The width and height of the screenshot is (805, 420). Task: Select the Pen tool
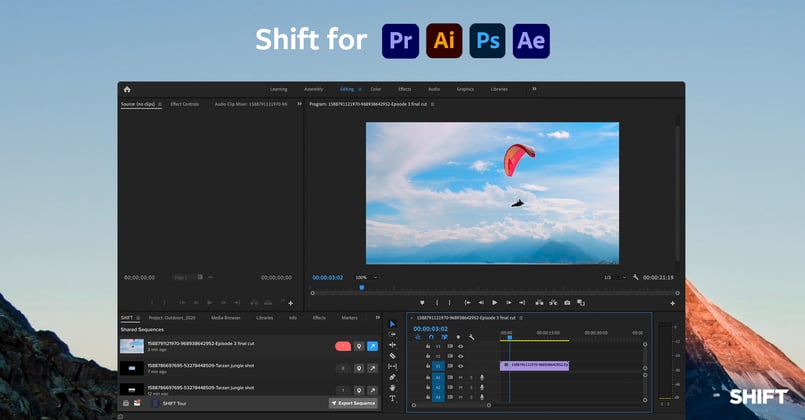(392, 377)
